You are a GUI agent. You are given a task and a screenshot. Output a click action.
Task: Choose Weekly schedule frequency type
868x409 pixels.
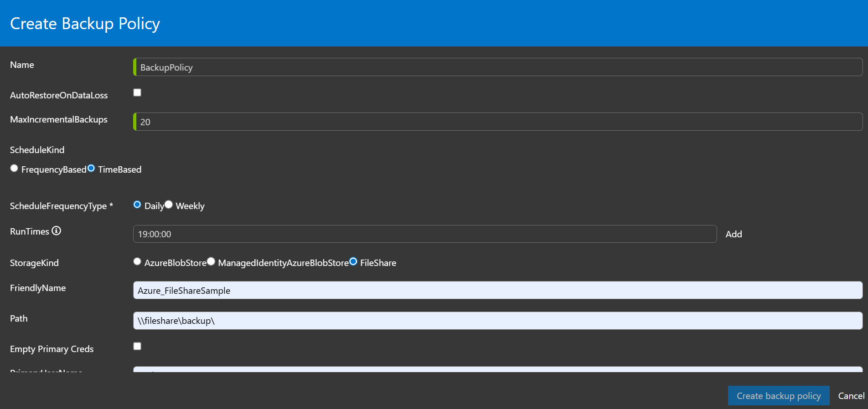(169, 204)
